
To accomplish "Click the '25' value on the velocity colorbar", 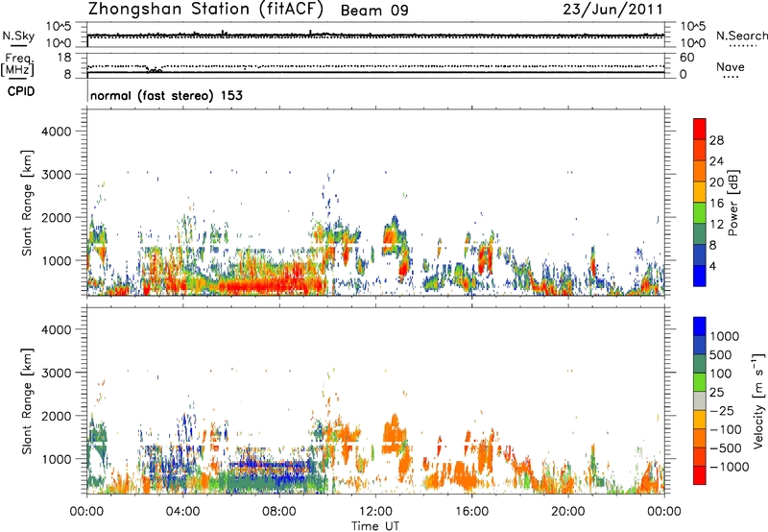I will (716, 392).
